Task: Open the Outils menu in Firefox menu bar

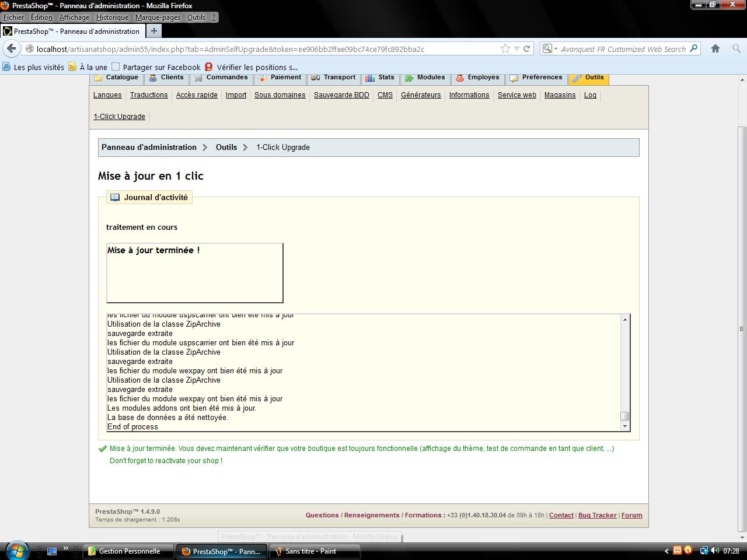Action: coord(196,17)
